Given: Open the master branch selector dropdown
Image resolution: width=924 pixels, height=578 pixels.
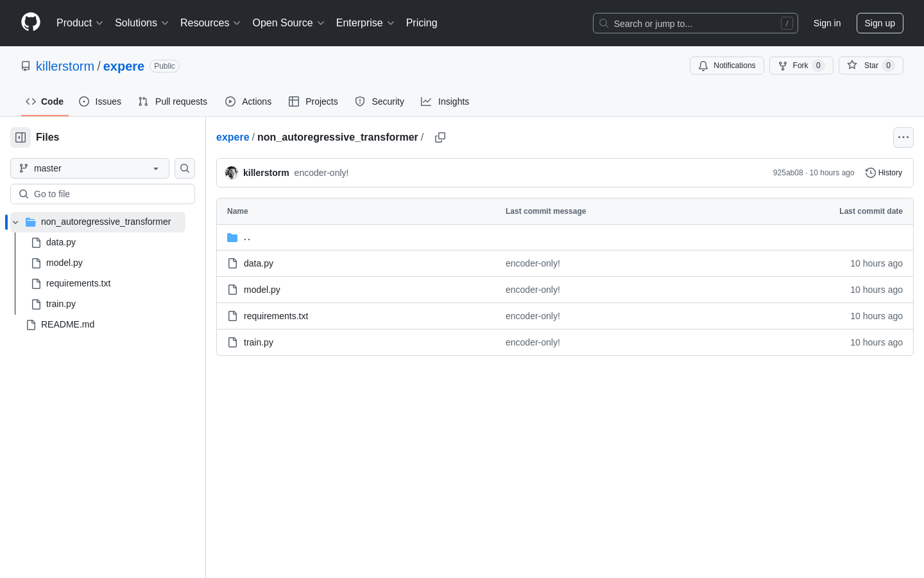Looking at the screenshot, I should pyautogui.click(x=90, y=168).
